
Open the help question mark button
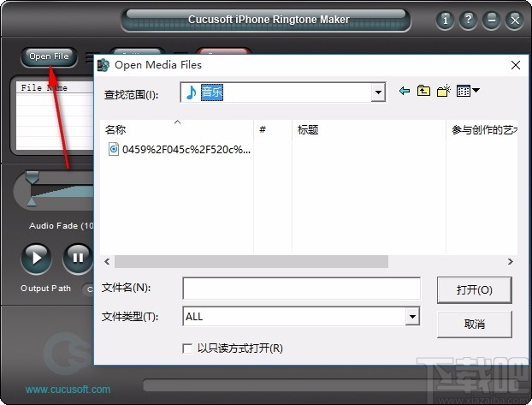pyautogui.click(x=468, y=20)
